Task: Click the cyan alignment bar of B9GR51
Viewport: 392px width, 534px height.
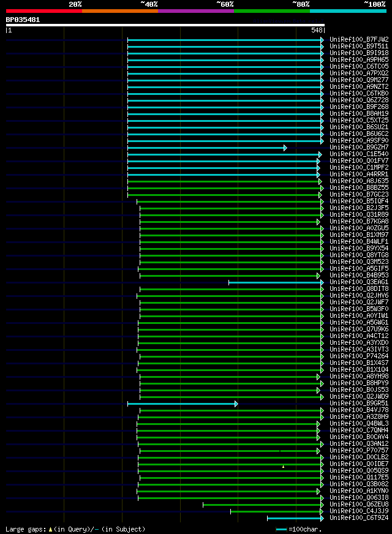Action: coord(183,404)
